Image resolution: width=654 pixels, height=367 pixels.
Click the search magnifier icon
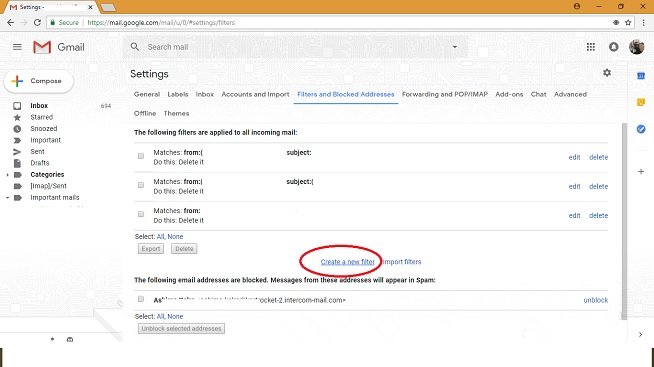pyautogui.click(x=135, y=47)
